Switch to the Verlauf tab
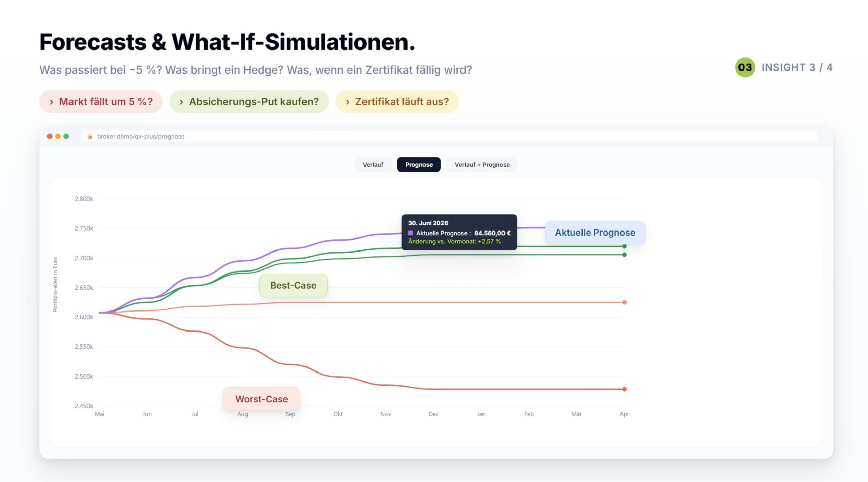This screenshot has height=482, width=868. pyautogui.click(x=373, y=164)
